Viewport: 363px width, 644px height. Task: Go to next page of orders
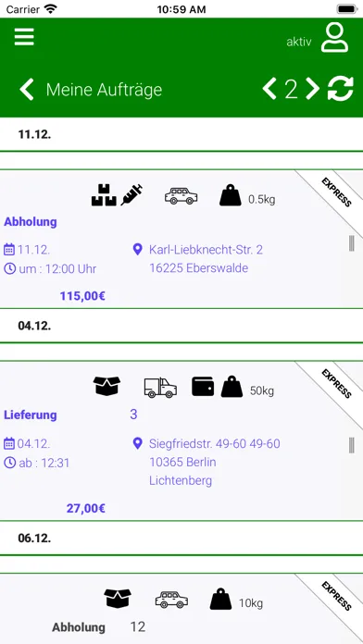(312, 89)
